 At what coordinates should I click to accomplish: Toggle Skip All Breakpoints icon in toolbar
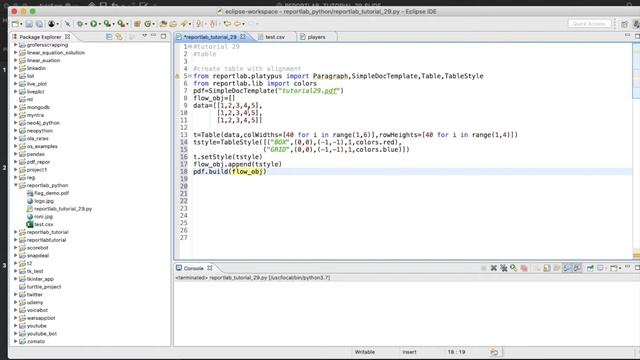point(67,24)
